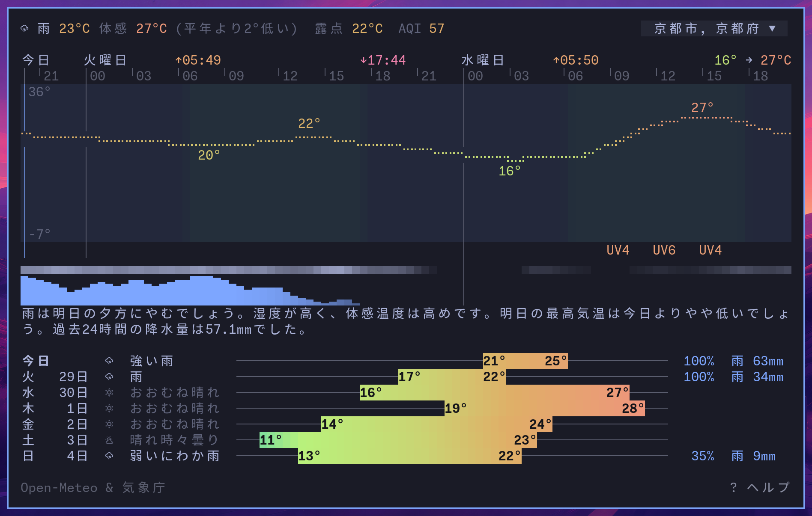812x516 pixels.
Task: Click the sun icon in the 木 1日 row
Action: (x=109, y=409)
